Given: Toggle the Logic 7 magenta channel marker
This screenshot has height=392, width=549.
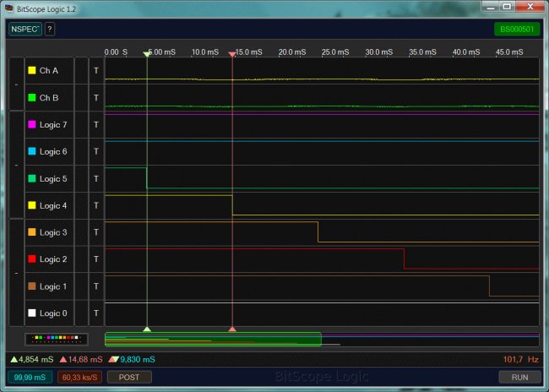Looking at the screenshot, I should (32, 125).
